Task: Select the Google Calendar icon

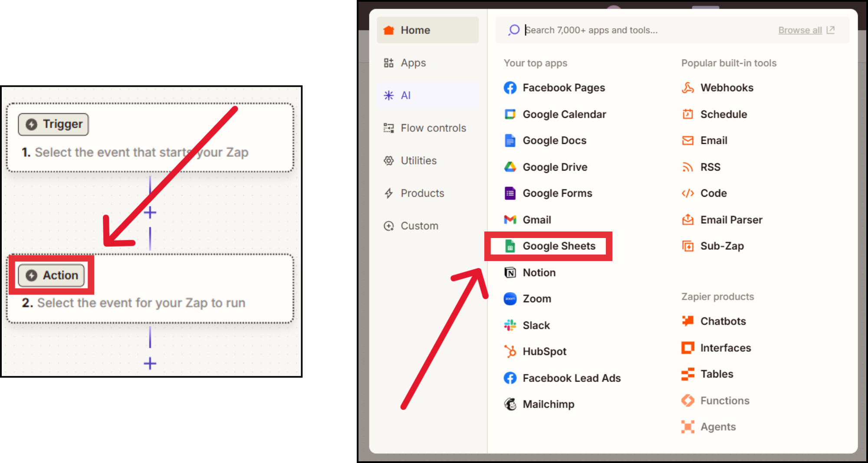Action: [510, 114]
